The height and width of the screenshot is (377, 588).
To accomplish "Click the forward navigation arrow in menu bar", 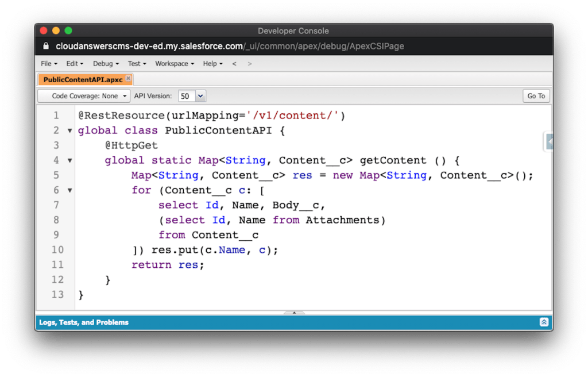I will 249,64.
